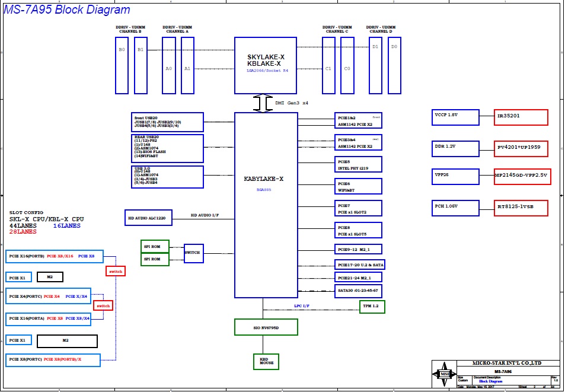565x392 pixels.
Task: Select the "DDRIV - UDIMM CHANNEL C" label
Action: [337, 29]
